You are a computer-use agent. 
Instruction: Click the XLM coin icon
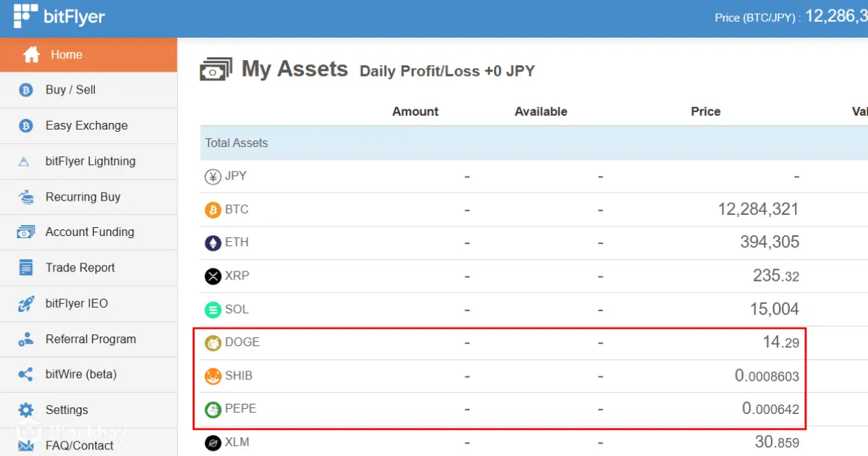tap(213, 443)
